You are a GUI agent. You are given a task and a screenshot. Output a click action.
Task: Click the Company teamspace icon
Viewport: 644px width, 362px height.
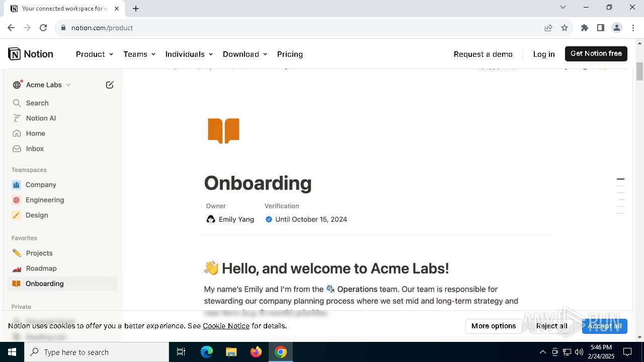[x=16, y=185]
